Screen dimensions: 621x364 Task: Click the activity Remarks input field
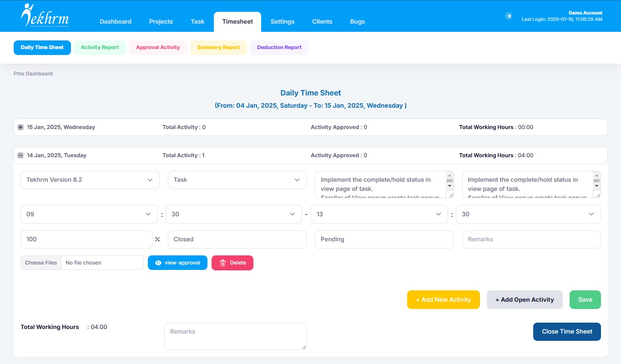(x=531, y=239)
